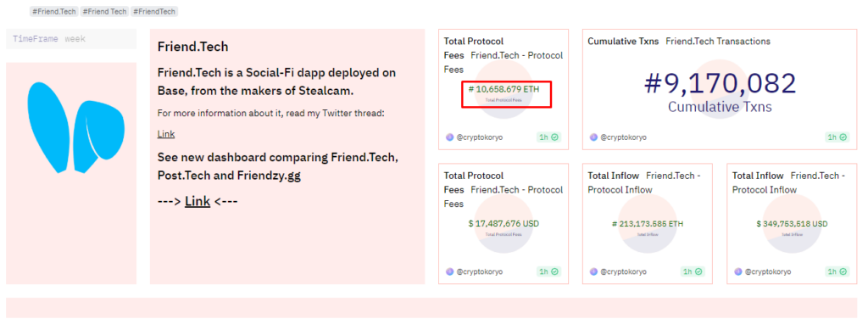Click the #FriendTech tag without space
This screenshot has height=330, width=868.
(x=154, y=11)
